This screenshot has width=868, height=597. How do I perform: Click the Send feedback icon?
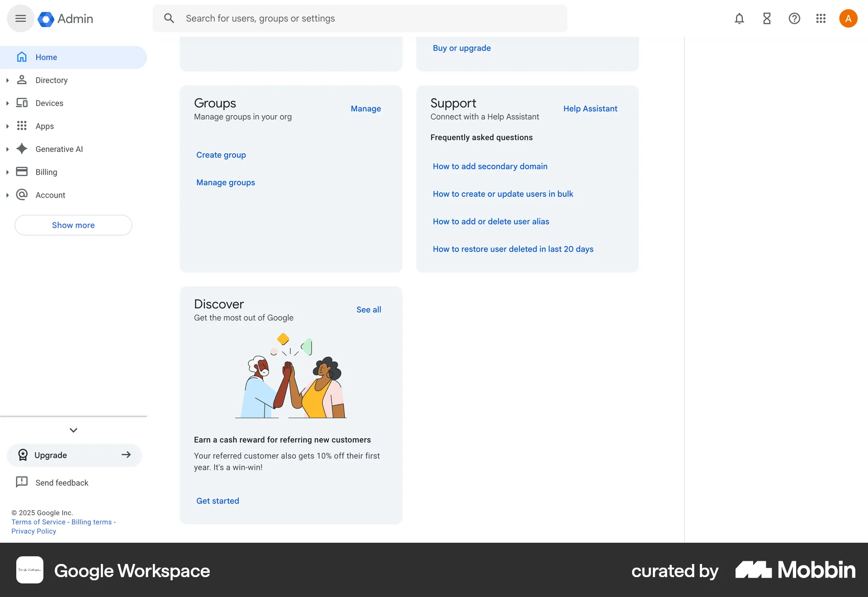coord(21,482)
